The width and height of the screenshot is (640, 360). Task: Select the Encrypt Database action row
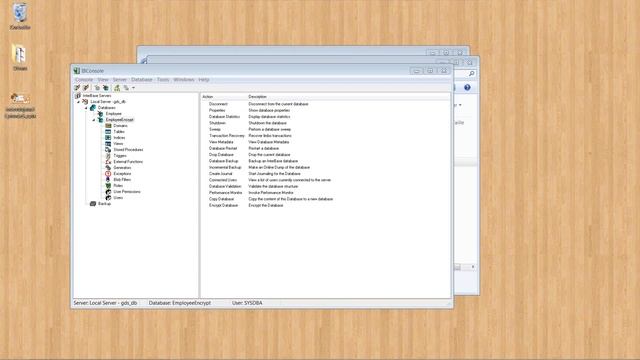[x=326, y=205]
